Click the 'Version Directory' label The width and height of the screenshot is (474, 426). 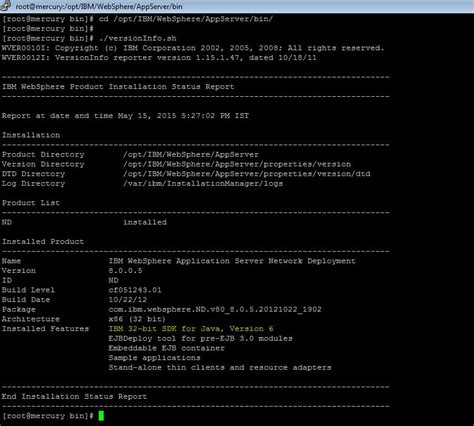click(43, 164)
